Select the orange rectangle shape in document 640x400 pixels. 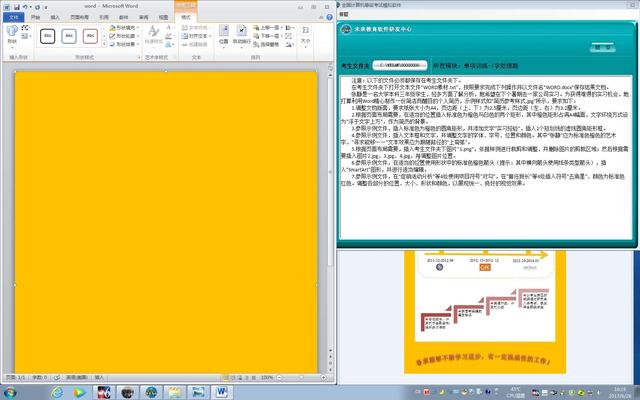[x=166, y=222]
